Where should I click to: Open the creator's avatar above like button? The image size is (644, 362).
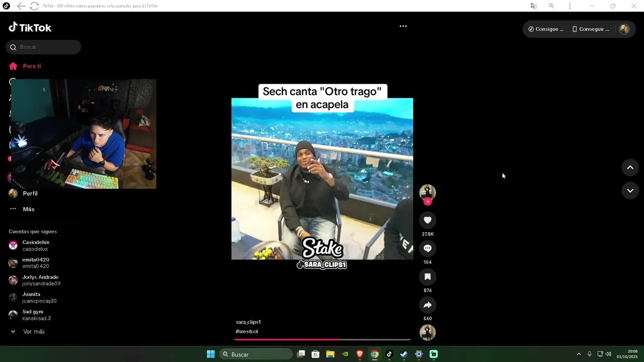(428, 192)
